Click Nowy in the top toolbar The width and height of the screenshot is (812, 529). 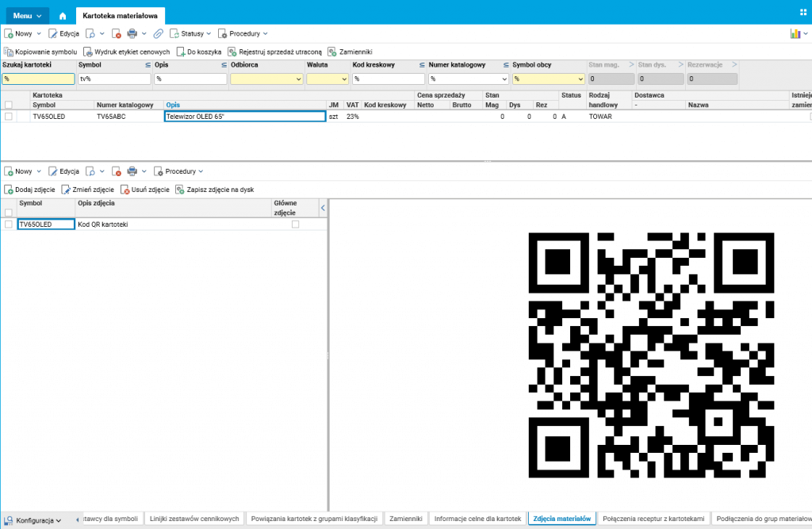(x=19, y=33)
